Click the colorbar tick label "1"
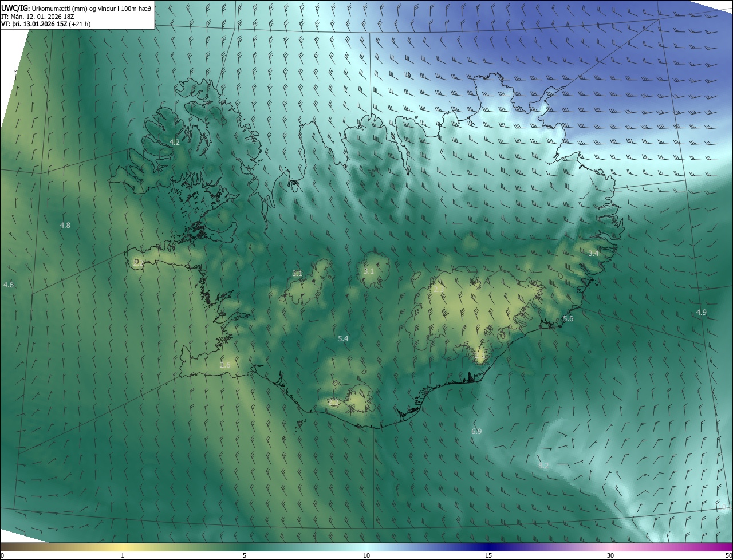 coord(123,555)
